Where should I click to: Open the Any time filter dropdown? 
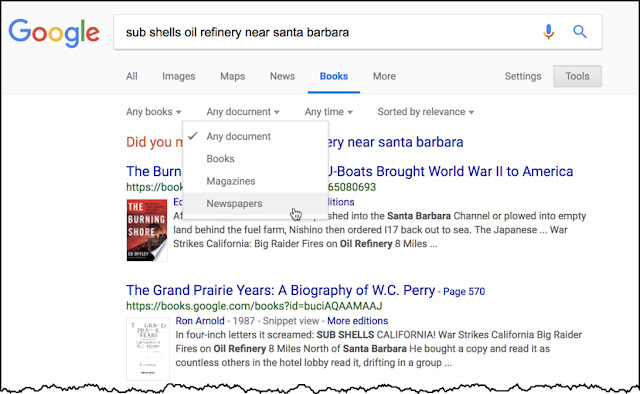point(329,112)
